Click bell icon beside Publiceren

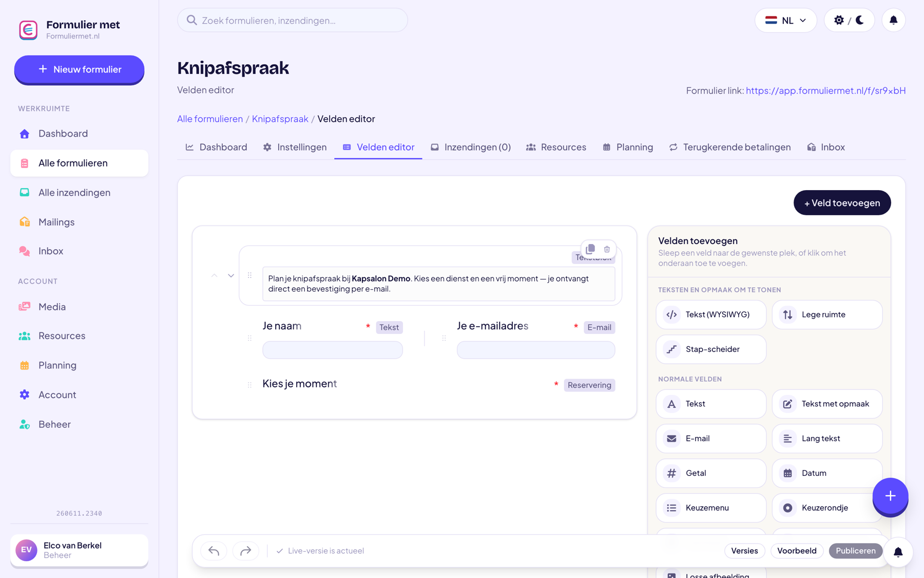[898, 552]
